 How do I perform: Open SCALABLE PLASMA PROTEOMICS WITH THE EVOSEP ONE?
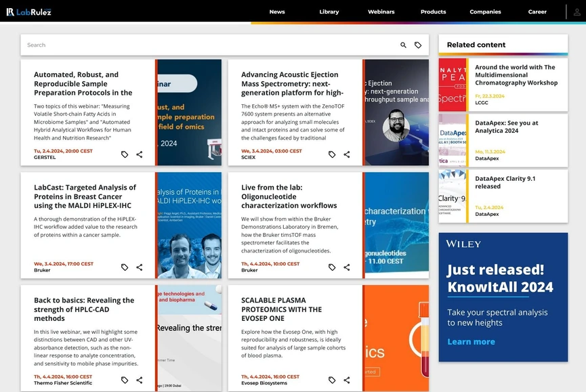coord(281,309)
